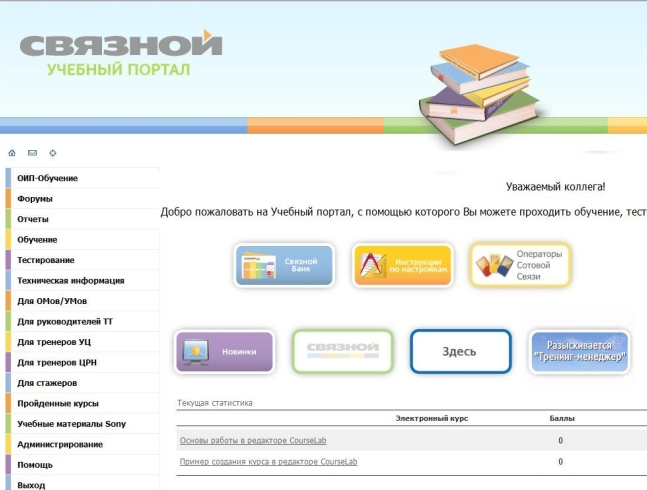The width and height of the screenshot is (647, 490).
Task: Select Форумы in the sidebar menu
Action: pos(35,199)
